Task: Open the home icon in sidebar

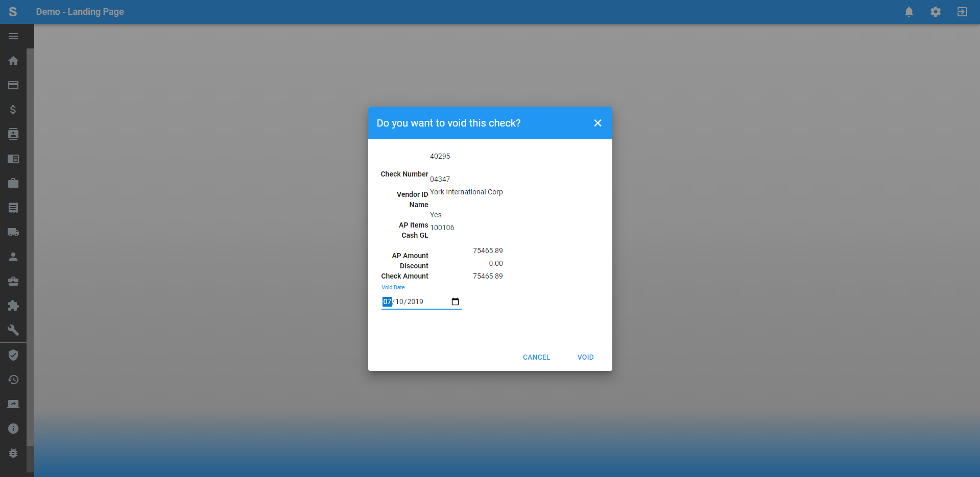Action: click(13, 61)
